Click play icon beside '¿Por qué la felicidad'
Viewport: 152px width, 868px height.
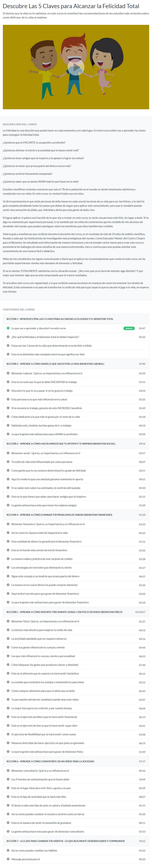pos(8,337)
